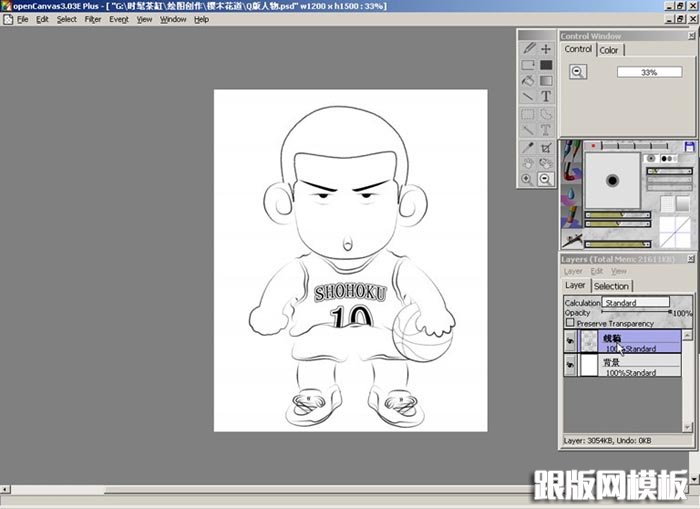Select the soft brush tip shape
This screenshot has height=509, width=700.
(x=650, y=158)
